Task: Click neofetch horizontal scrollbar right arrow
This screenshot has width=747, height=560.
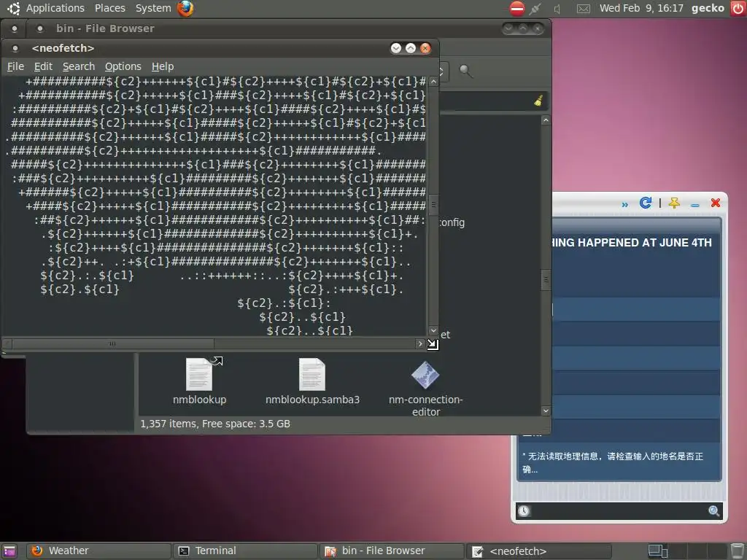Action: (419, 343)
